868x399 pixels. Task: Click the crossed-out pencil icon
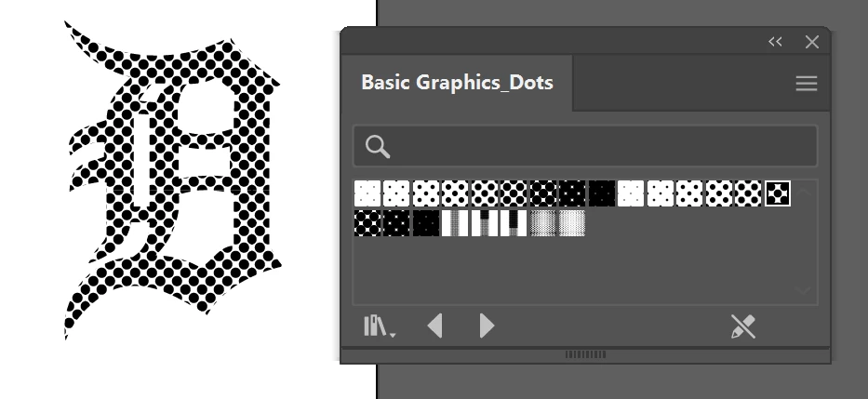coord(743,326)
